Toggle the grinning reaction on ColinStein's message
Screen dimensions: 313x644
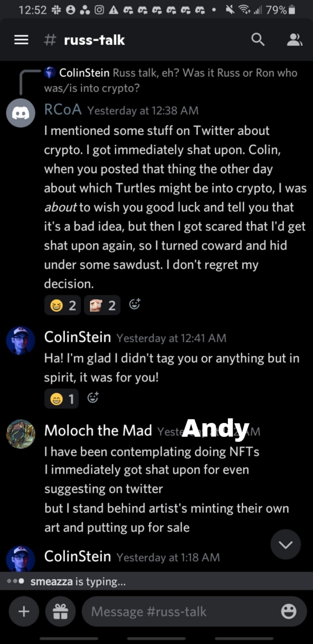click(62, 399)
